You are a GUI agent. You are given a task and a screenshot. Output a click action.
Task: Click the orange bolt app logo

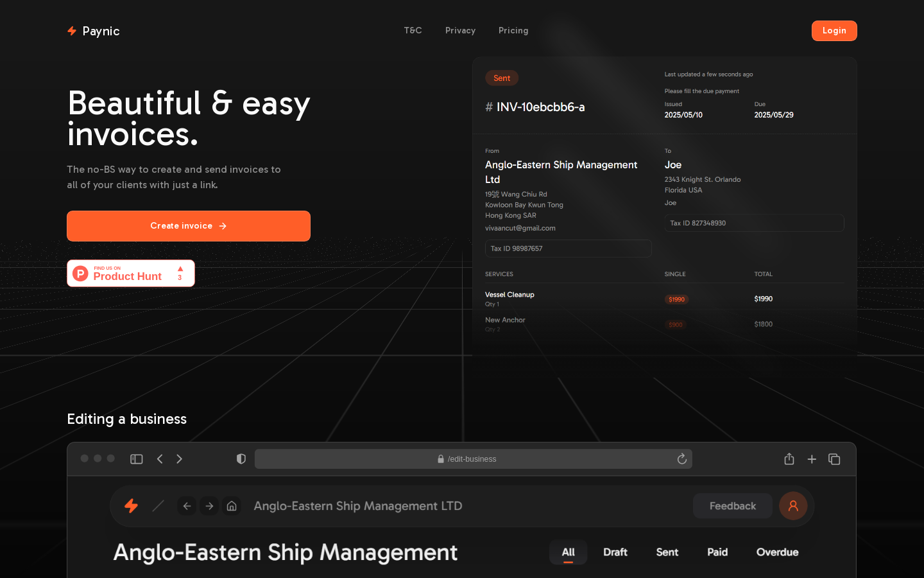132,506
